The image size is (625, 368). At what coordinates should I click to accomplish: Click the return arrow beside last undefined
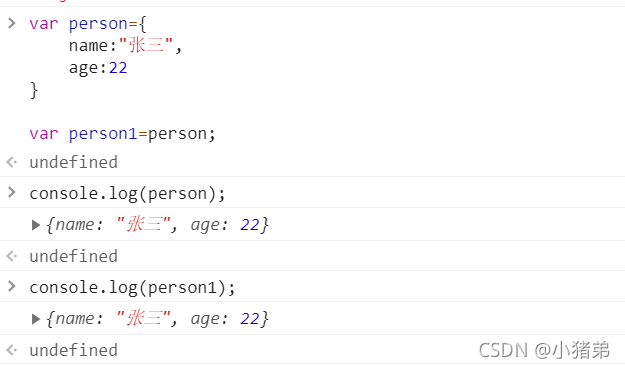(12, 350)
